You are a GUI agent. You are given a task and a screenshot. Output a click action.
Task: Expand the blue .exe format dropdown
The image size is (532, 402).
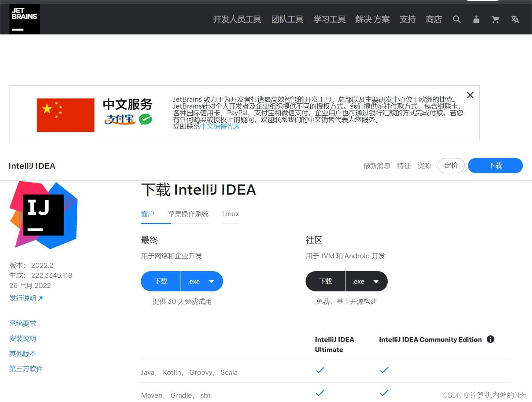[202, 281]
